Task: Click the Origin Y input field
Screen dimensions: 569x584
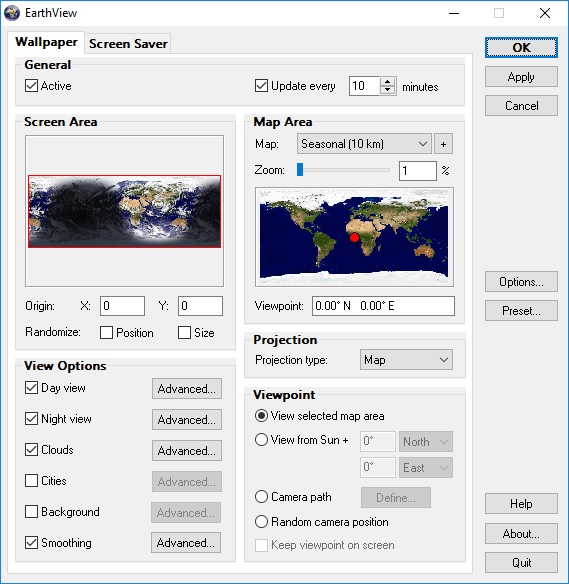Action: pos(200,306)
